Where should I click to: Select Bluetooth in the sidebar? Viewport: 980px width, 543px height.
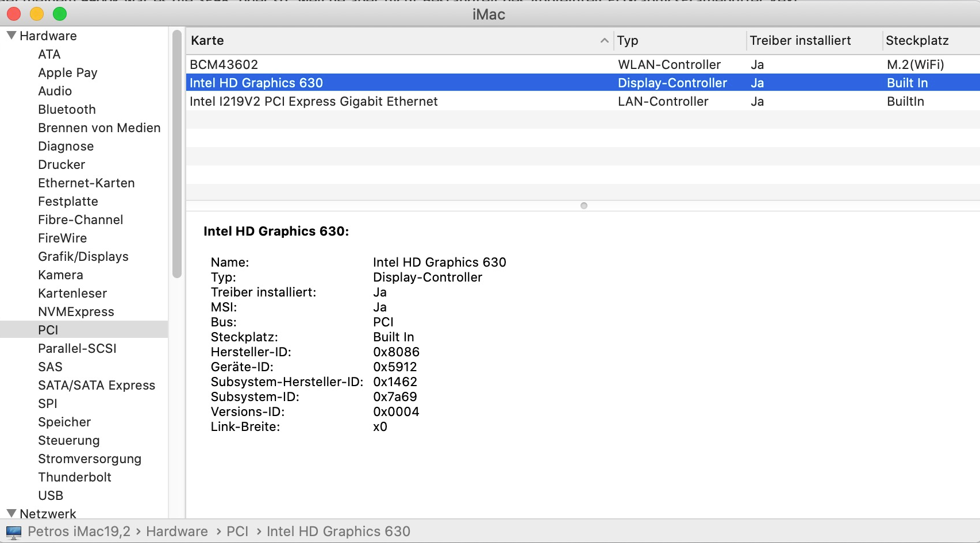pos(67,109)
